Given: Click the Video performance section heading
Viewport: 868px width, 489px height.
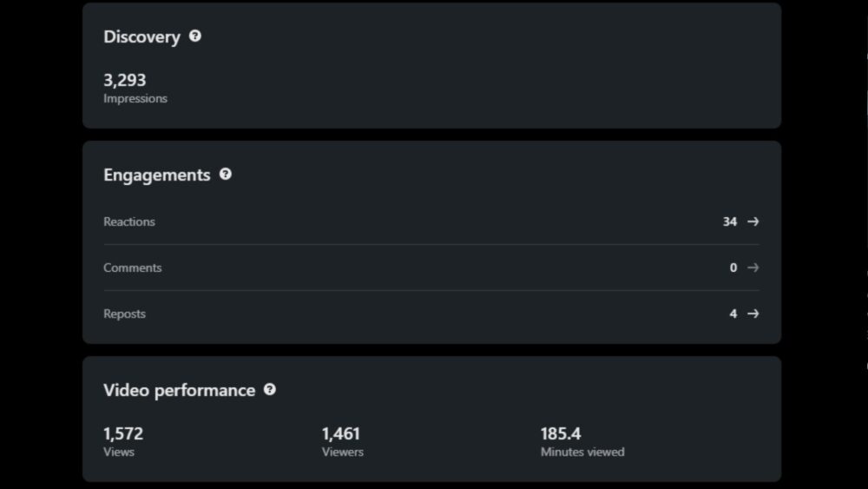Looking at the screenshot, I should click(x=180, y=390).
